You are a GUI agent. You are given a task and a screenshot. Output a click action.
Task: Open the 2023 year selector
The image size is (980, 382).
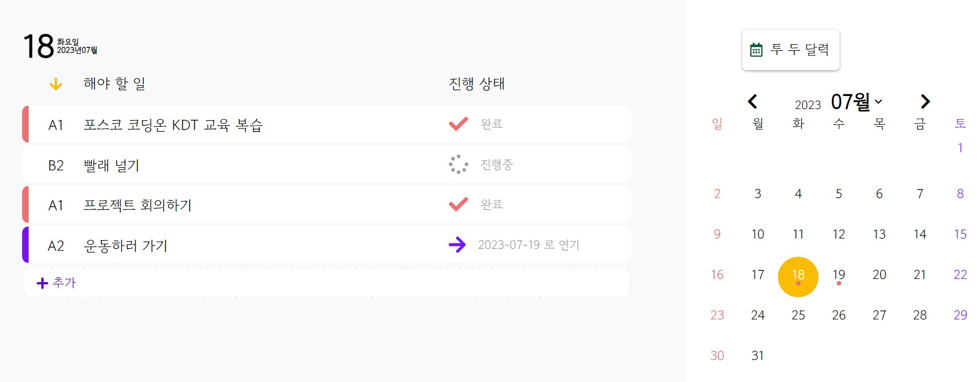(808, 105)
